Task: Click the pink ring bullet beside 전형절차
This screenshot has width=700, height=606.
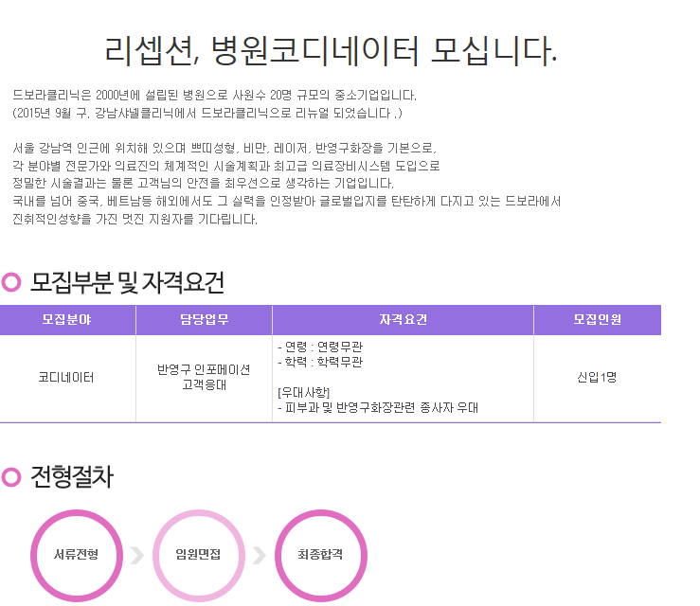Action: coord(11,476)
